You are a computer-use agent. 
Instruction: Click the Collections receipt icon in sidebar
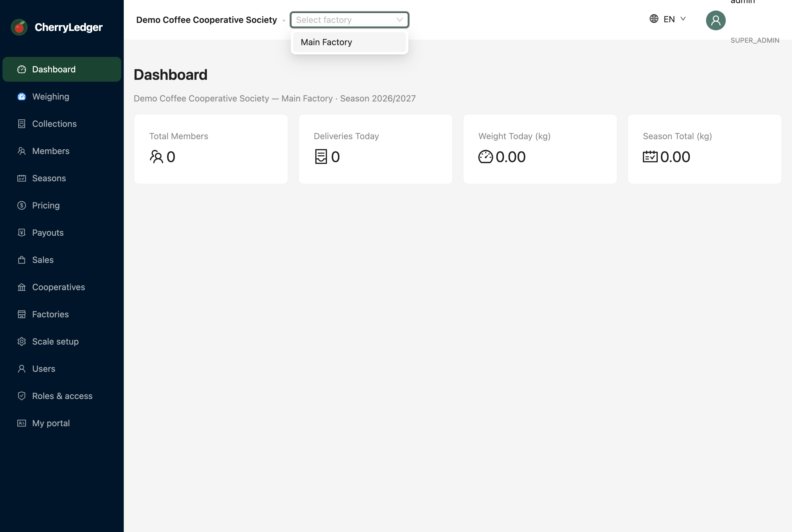(22, 124)
